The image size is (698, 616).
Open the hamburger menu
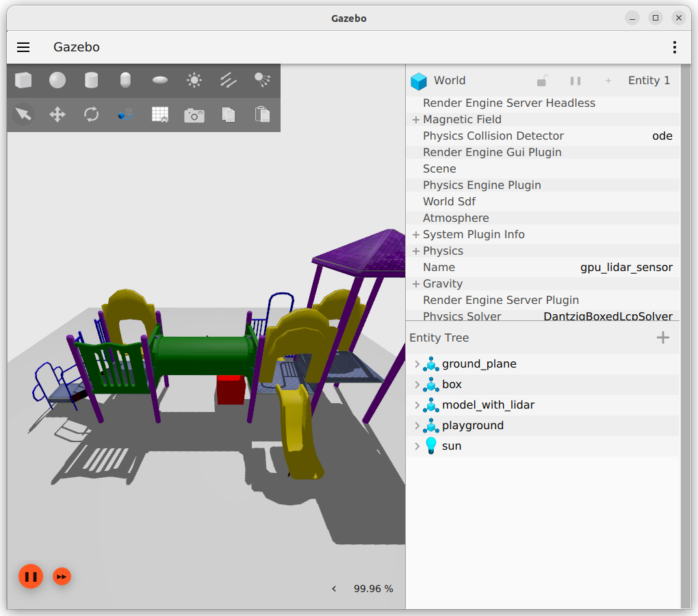[23, 47]
